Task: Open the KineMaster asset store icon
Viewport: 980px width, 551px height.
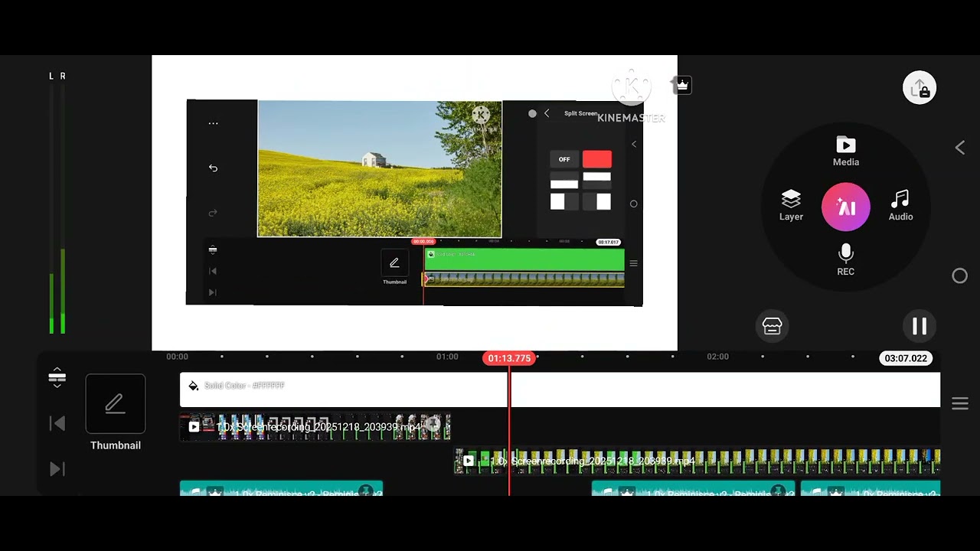Action: click(772, 327)
